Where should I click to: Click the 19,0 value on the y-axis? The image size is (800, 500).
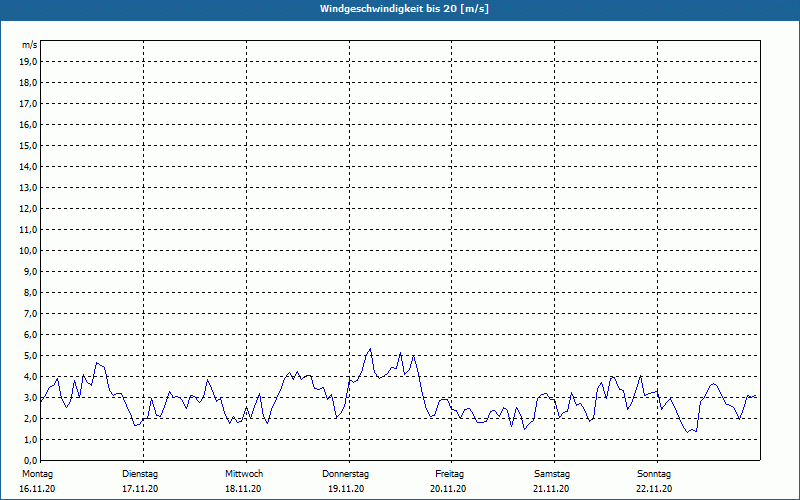pyautogui.click(x=29, y=61)
